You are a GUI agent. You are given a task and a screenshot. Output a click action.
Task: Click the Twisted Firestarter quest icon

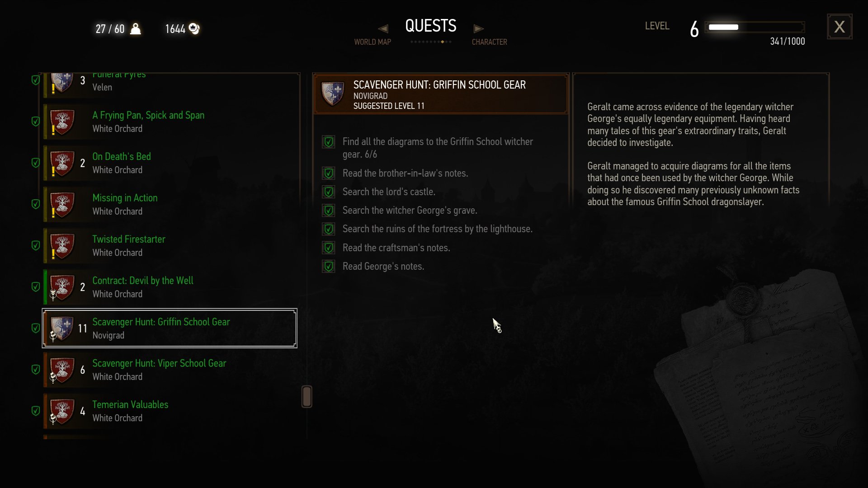62,245
